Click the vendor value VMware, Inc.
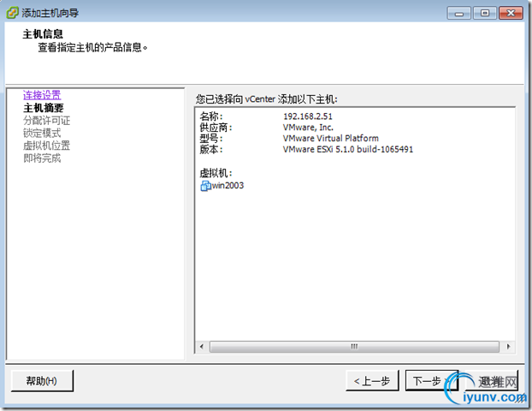 (x=308, y=128)
